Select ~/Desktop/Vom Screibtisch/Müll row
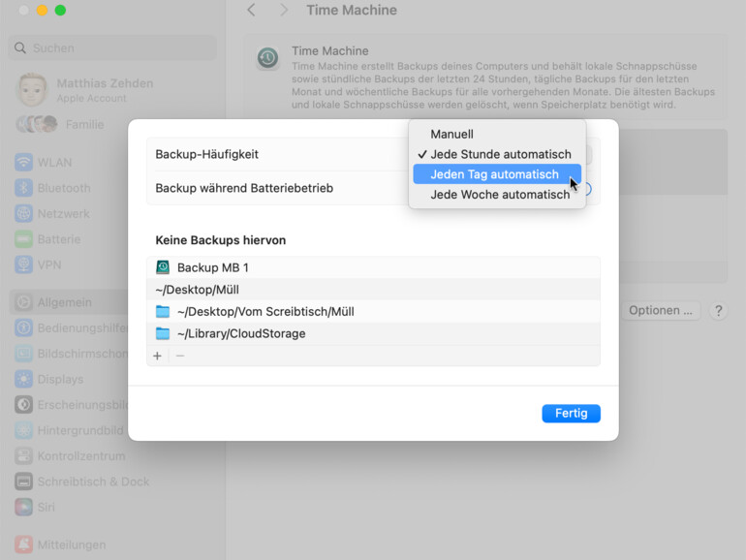Image resolution: width=746 pixels, height=560 pixels. (373, 312)
